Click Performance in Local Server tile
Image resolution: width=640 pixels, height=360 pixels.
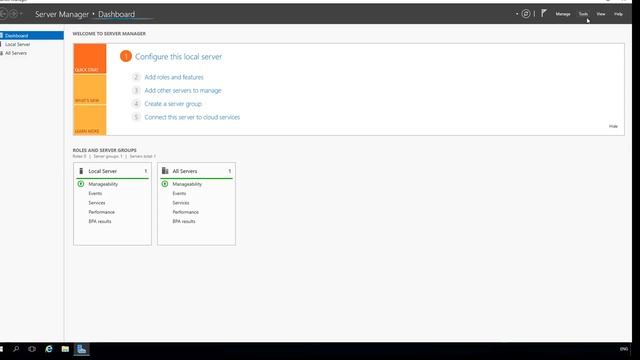click(102, 212)
